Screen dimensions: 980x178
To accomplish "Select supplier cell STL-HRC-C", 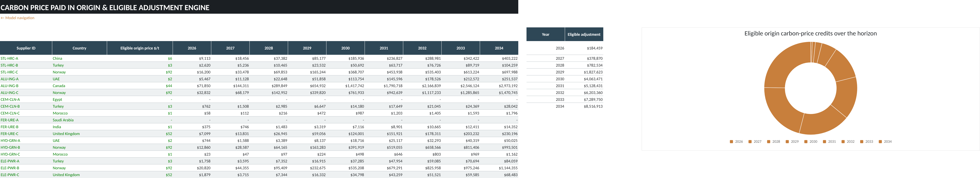I will click(x=26, y=72).
